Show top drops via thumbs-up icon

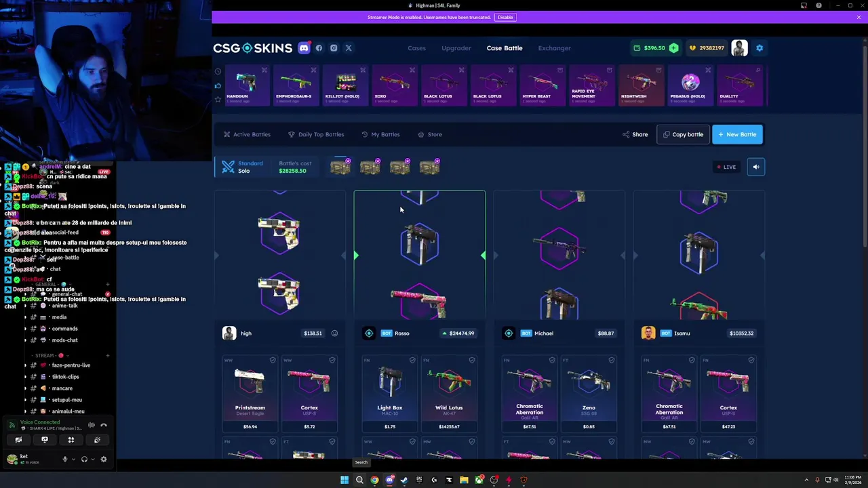point(218,85)
